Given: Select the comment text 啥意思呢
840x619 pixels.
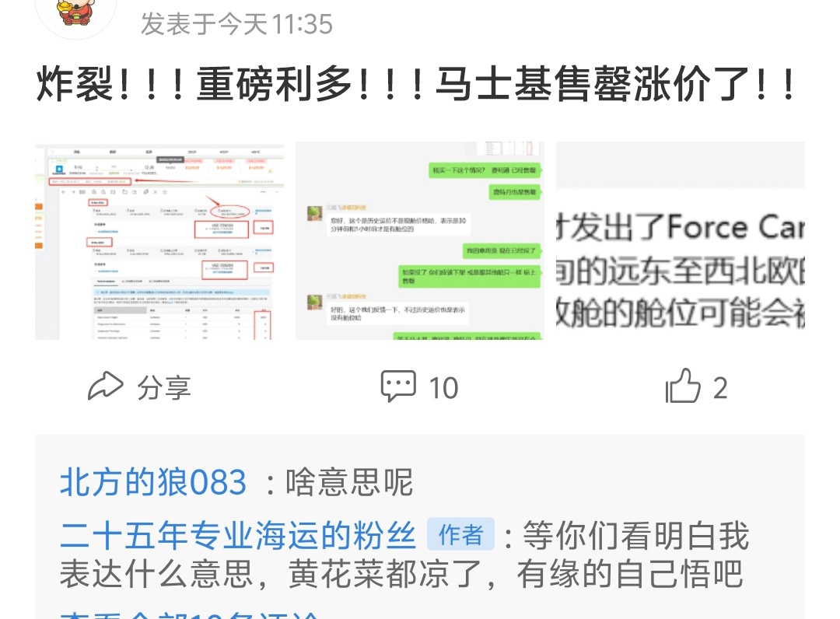Looking at the screenshot, I should point(349,482).
